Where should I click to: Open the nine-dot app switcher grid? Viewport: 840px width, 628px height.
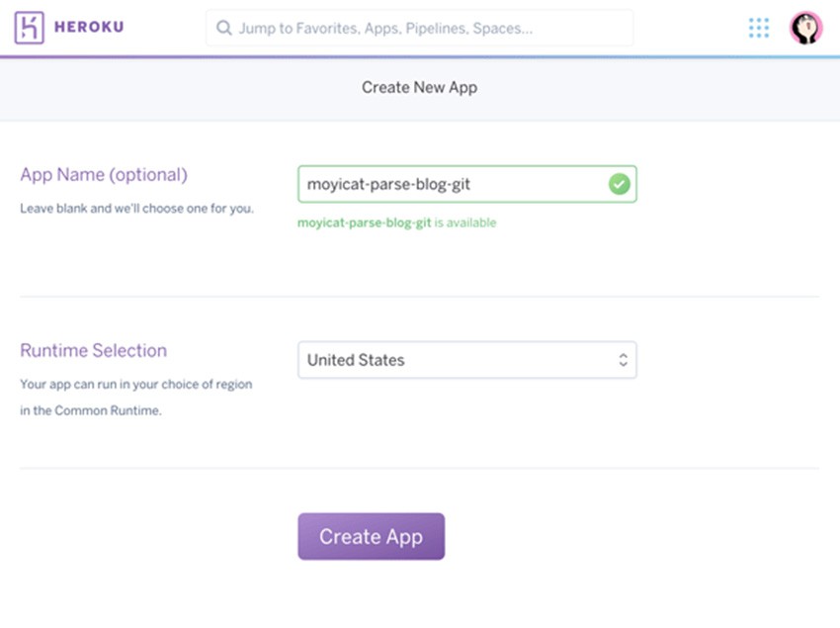pos(759,28)
